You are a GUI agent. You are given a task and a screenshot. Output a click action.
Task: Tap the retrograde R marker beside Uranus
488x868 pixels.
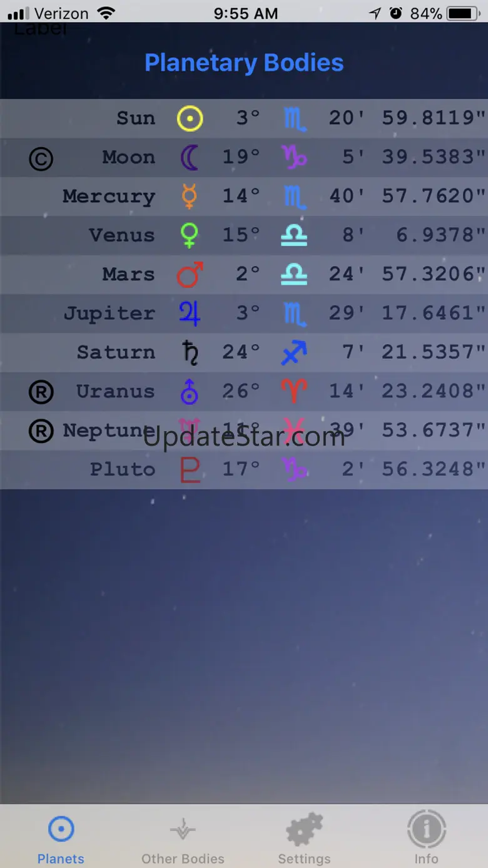(x=41, y=392)
